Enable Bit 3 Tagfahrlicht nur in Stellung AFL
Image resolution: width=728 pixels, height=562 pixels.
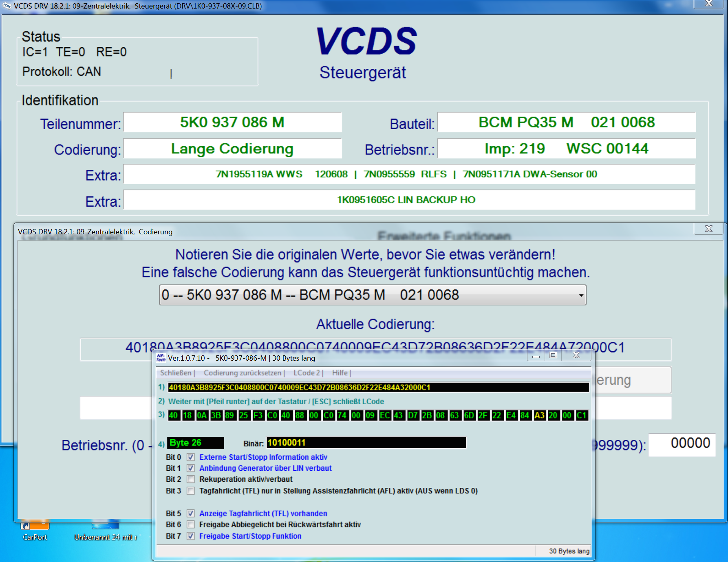point(190,491)
